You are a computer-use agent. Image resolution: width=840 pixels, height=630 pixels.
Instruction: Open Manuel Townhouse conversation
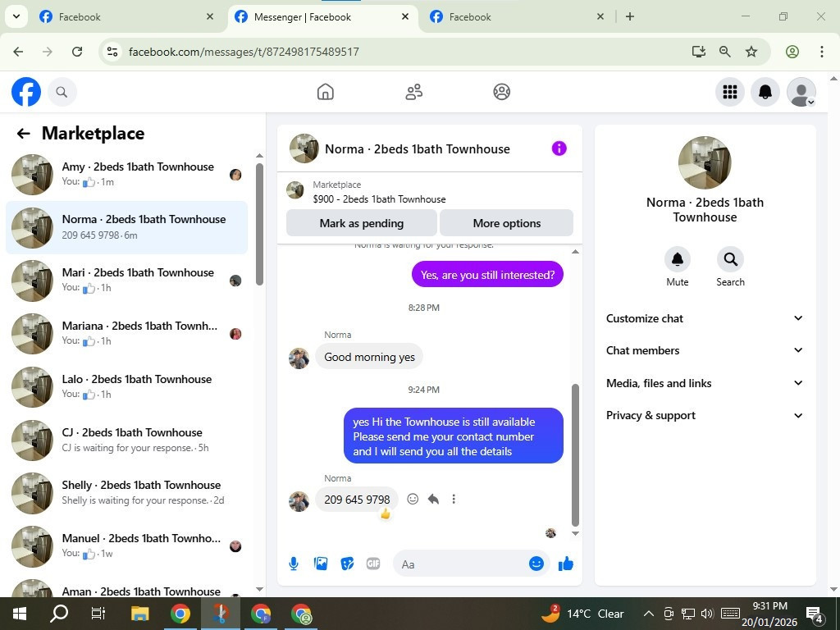127,546
